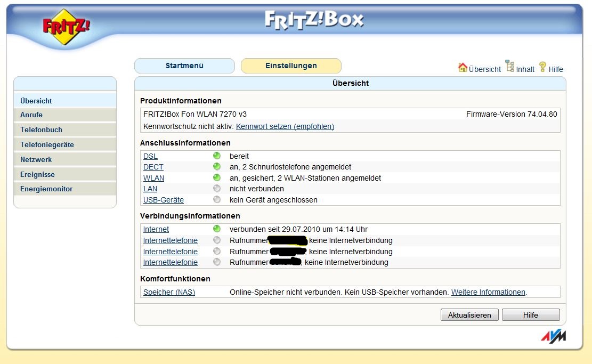This screenshot has width=592, height=364.
Task: Click the Produktinformationen heading
Action: pyautogui.click(x=181, y=101)
